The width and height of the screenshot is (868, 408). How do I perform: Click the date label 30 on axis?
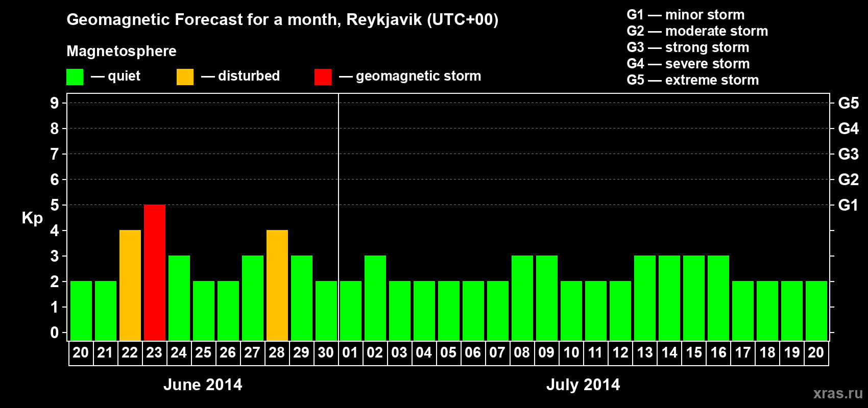[326, 353]
